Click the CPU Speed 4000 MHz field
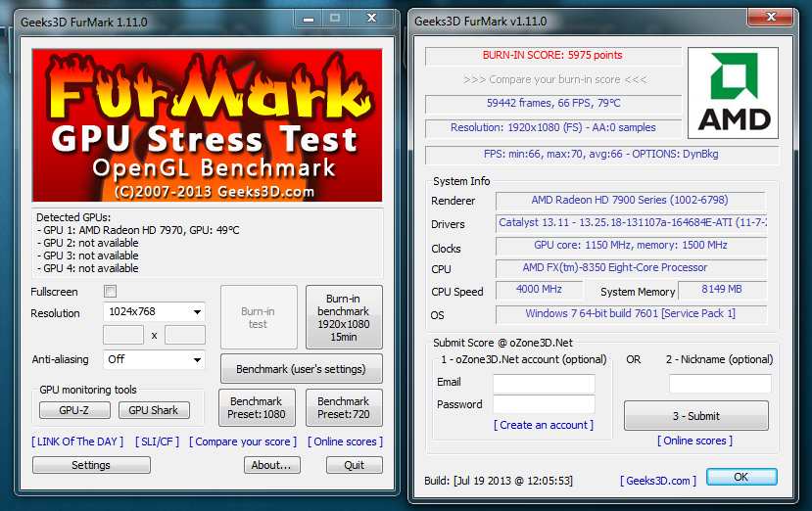The image size is (812, 511). [539, 290]
